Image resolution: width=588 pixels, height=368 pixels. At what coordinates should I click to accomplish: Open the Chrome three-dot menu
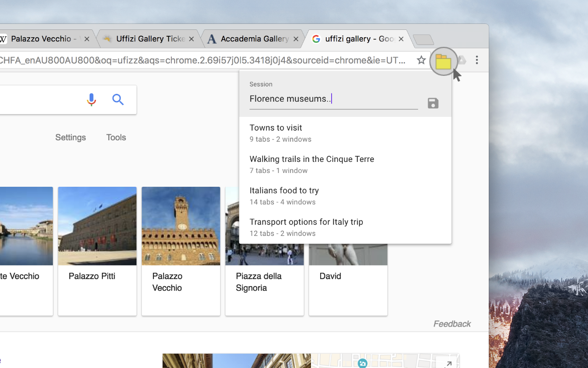(x=477, y=60)
